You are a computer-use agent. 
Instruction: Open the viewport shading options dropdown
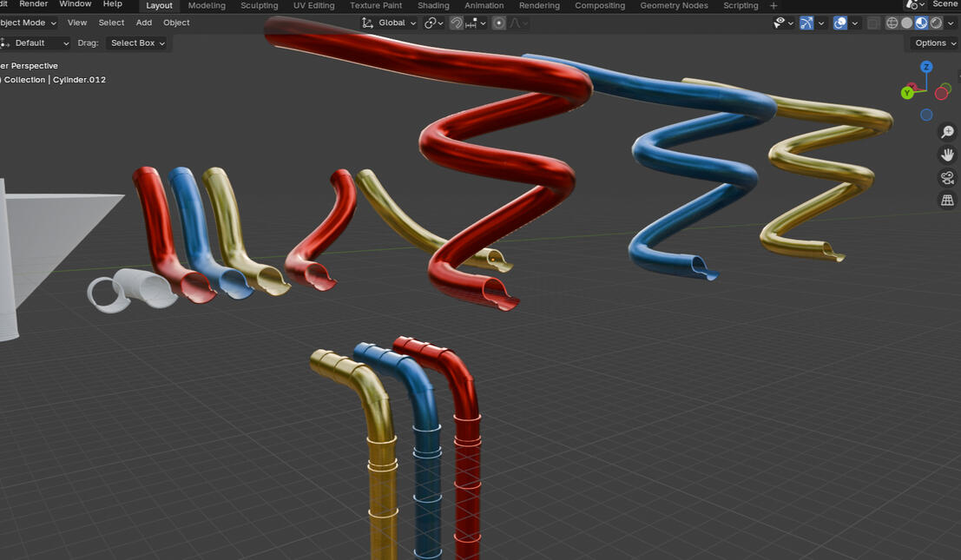951,23
